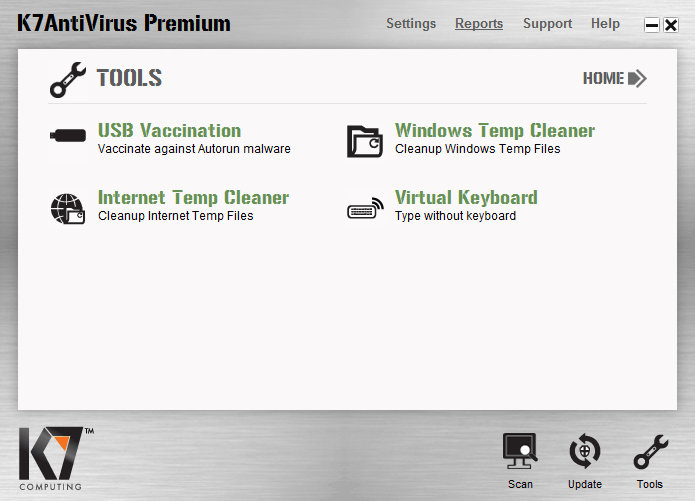
Task: Launch USB Vaccination tool
Action: click(x=169, y=131)
